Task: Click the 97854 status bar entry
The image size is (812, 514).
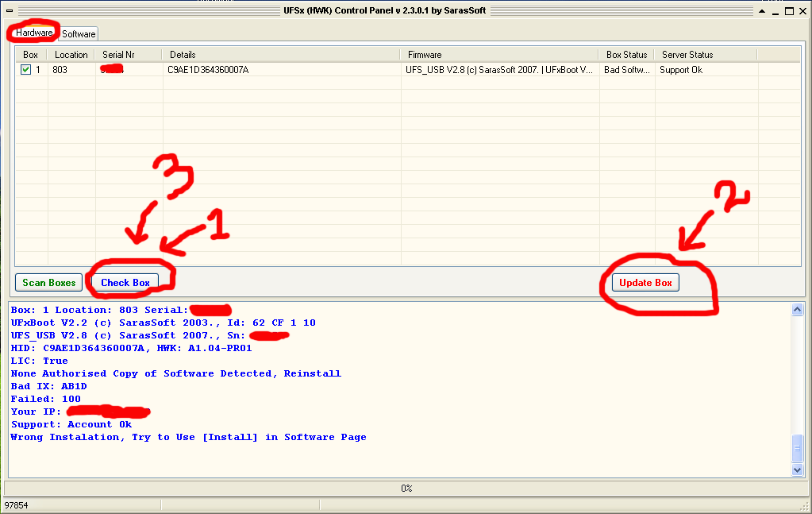Action: click(x=17, y=505)
